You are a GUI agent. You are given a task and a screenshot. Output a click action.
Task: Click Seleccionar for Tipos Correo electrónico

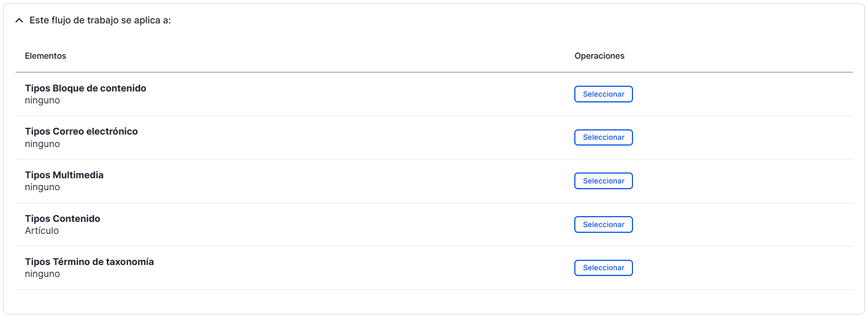coord(603,137)
